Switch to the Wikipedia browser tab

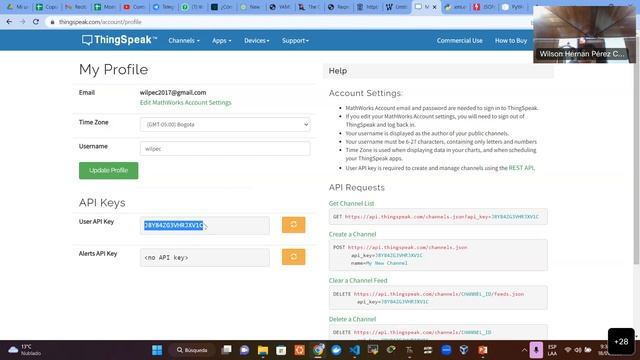point(396,7)
